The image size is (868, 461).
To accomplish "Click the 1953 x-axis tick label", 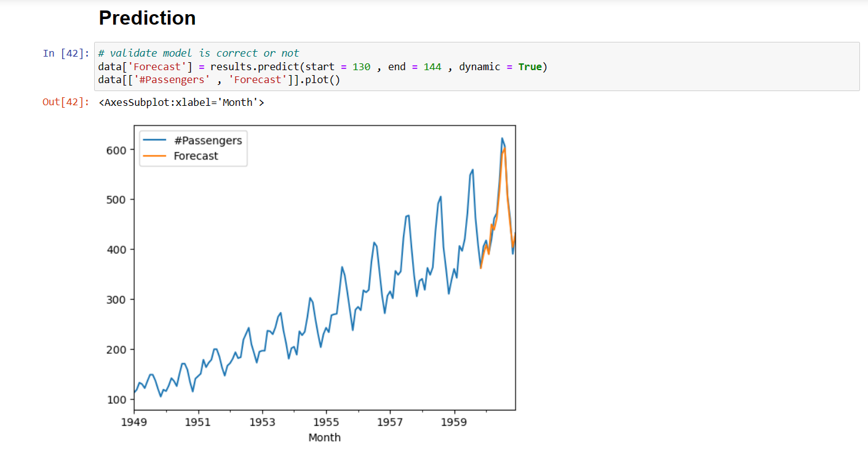I will (262, 422).
